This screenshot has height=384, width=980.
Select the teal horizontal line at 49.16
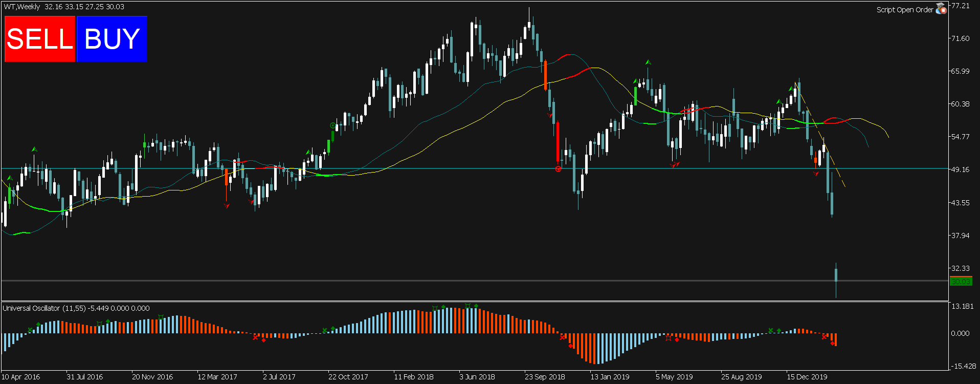click(409, 168)
